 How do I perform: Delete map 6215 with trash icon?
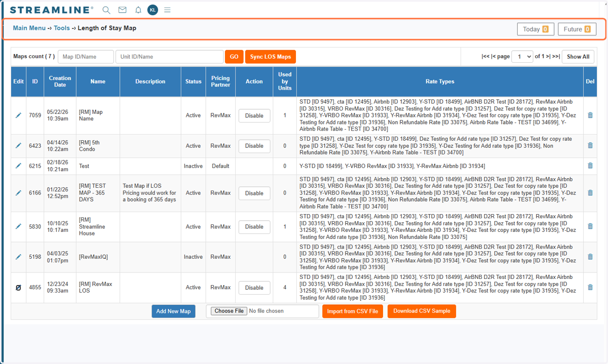[x=590, y=166]
